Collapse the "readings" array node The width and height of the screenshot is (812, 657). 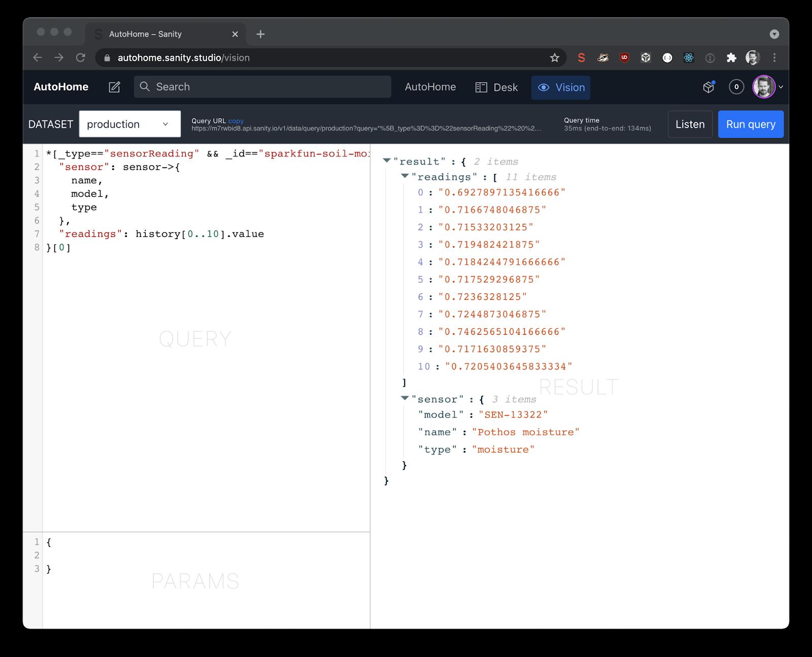(x=405, y=176)
